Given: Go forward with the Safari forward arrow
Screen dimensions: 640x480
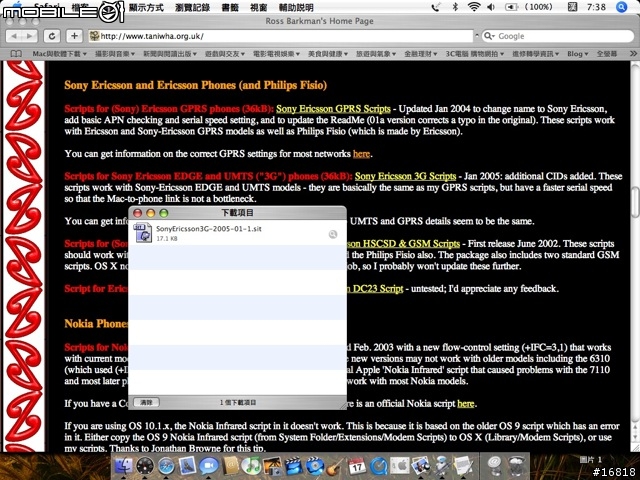Looking at the screenshot, I should click(29, 36).
